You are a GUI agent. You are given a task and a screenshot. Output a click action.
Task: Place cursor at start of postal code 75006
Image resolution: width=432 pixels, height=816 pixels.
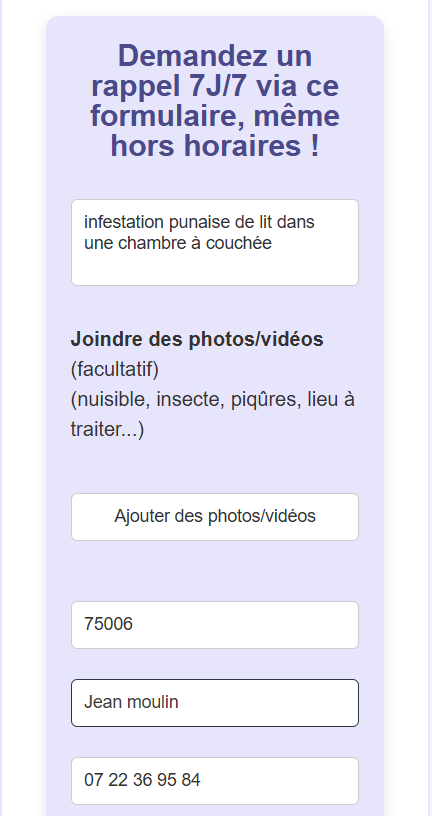click(x=85, y=624)
